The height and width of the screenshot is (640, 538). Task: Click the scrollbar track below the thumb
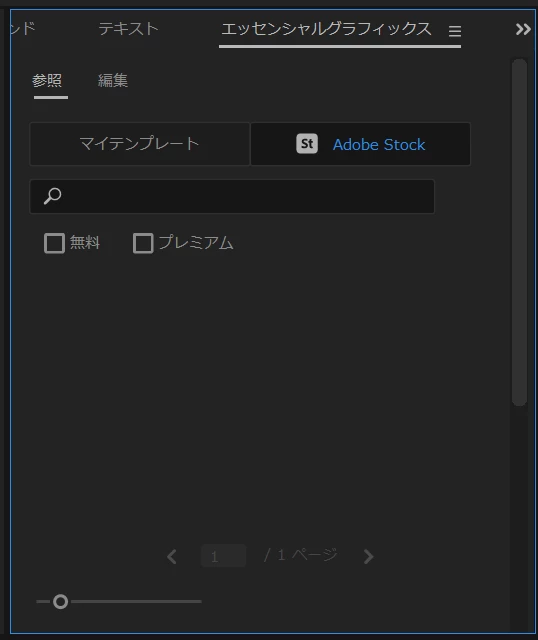[519, 518]
